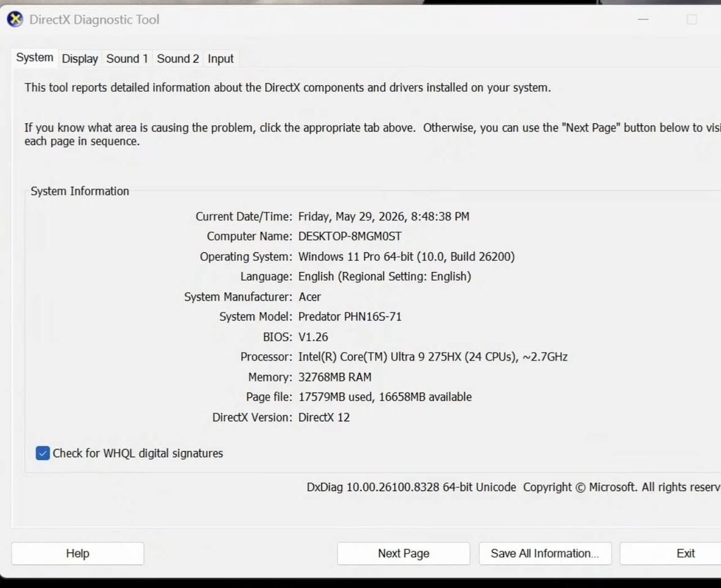The height and width of the screenshot is (588, 721).
Task: Click the Computer Name label
Action: point(249,236)
